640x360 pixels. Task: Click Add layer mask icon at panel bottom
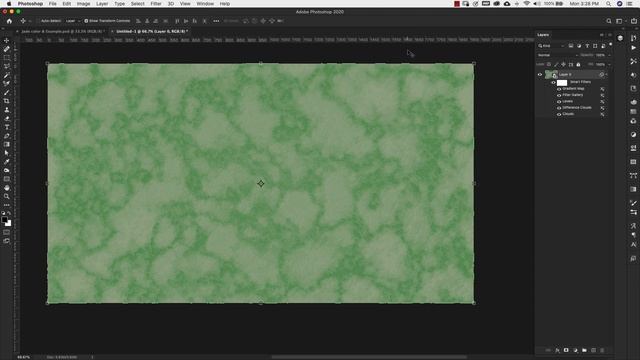click(x=566, y=350)
